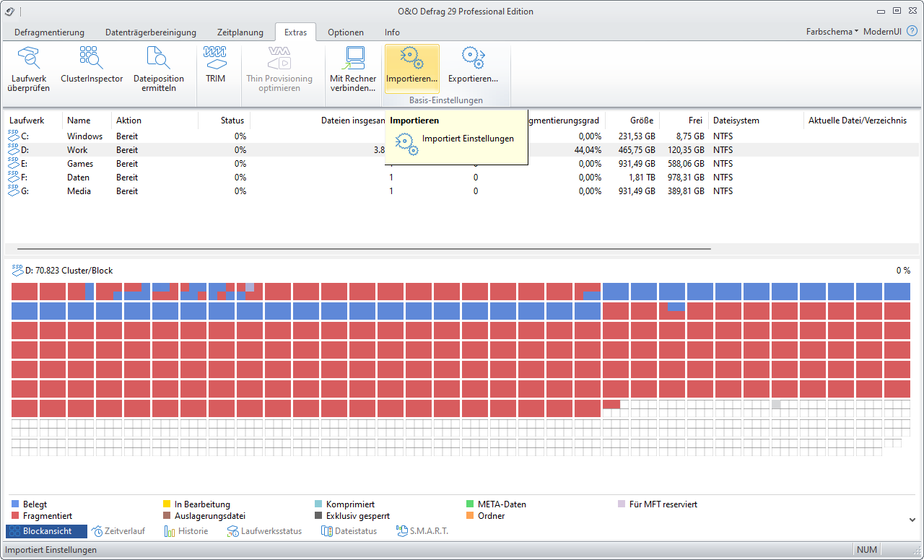Sort by the Aktion column header
Viewport: 924px width, 560px height.
(x=155, y=121)
